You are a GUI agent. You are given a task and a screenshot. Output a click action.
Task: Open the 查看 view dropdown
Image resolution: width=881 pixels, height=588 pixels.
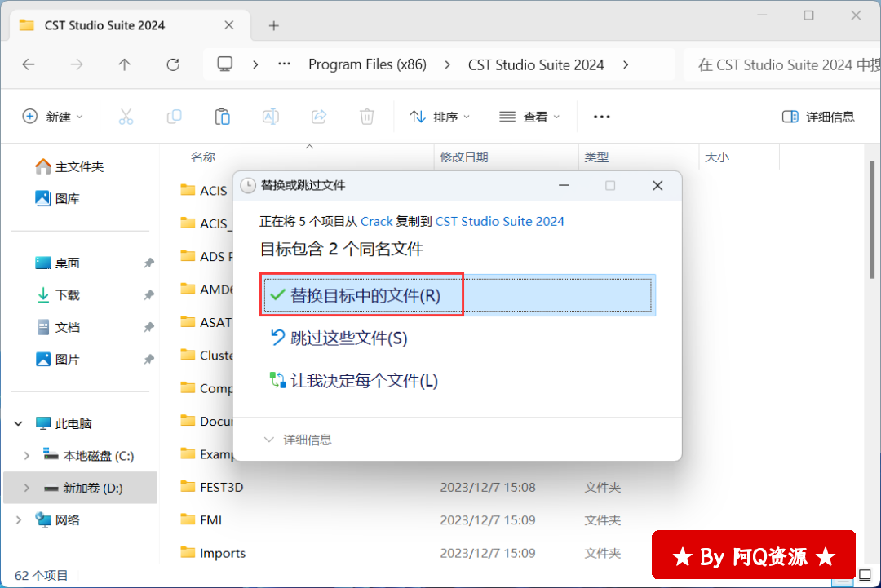(529, 117)
